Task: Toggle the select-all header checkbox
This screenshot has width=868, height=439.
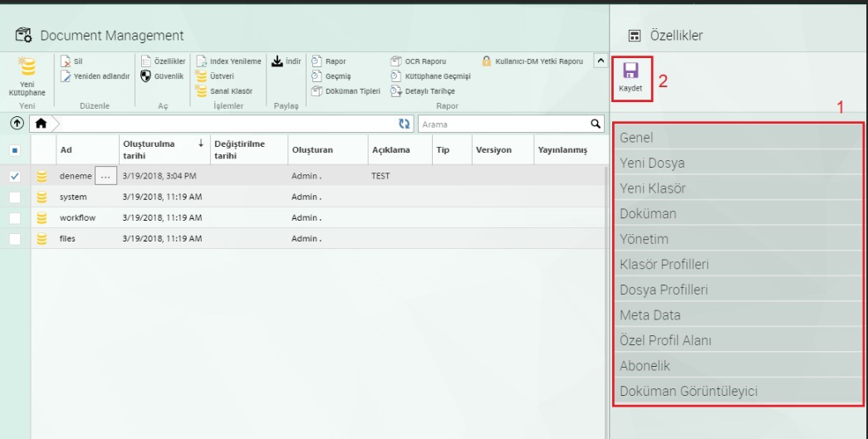Action: pos(14,150)
